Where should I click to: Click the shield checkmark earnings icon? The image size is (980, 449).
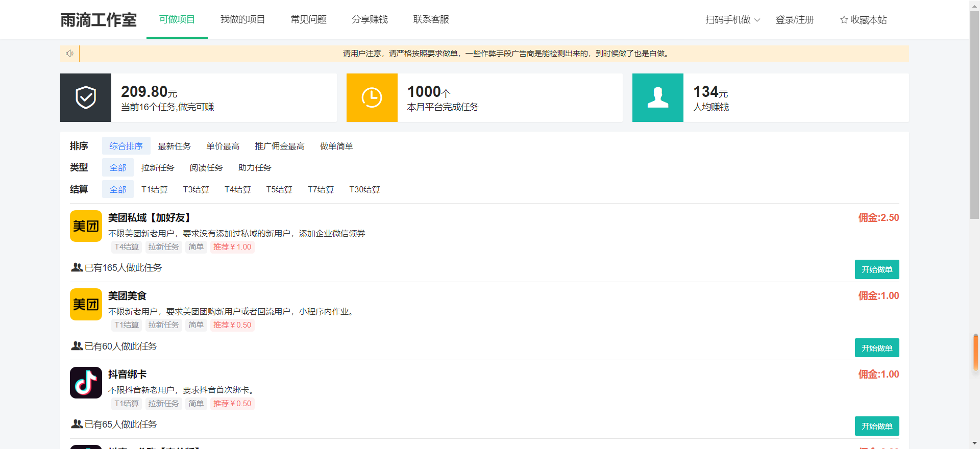(x=86, y=97)
